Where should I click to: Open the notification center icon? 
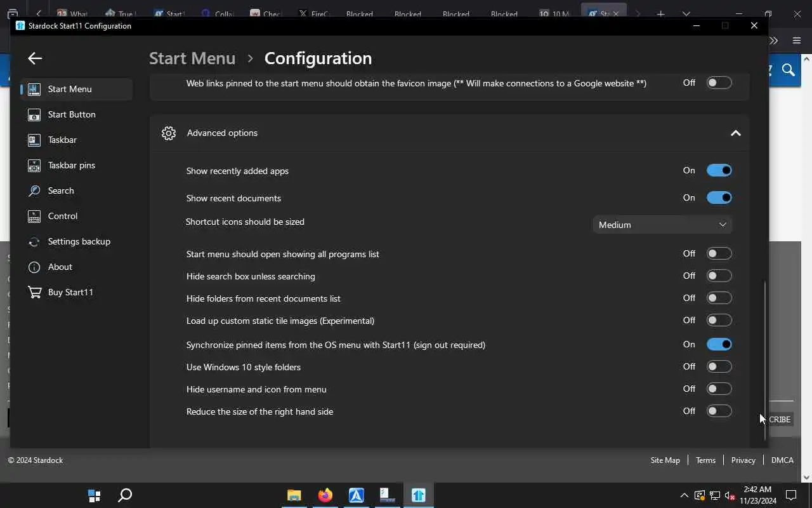pos(791,495)
